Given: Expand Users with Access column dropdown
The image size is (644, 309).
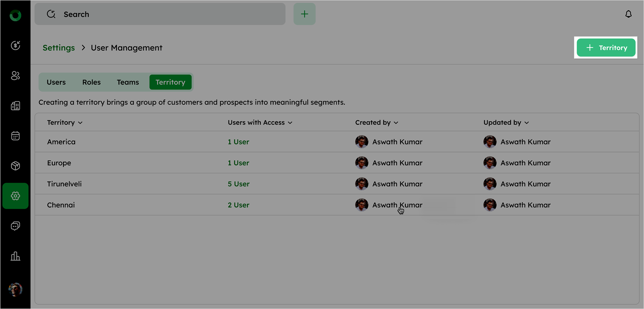Looking at the screenshot, I should coord(290,122).
